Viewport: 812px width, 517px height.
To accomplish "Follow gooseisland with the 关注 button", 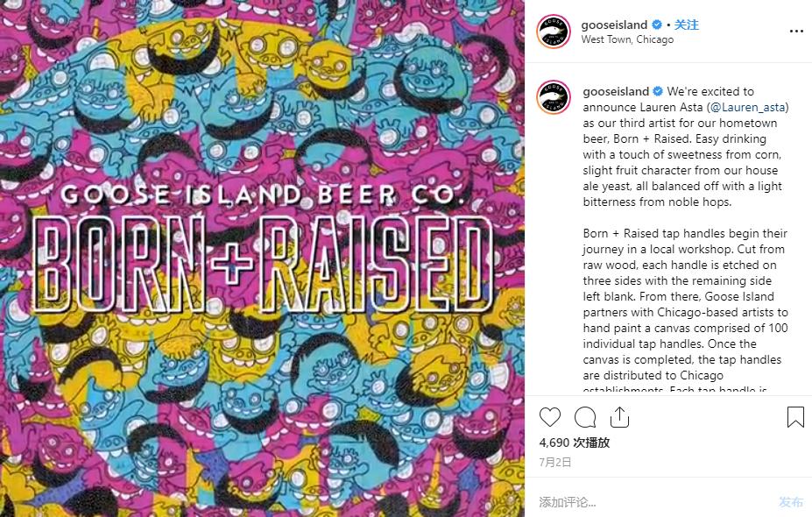I will pyautogui.click(x=687, y=25).
